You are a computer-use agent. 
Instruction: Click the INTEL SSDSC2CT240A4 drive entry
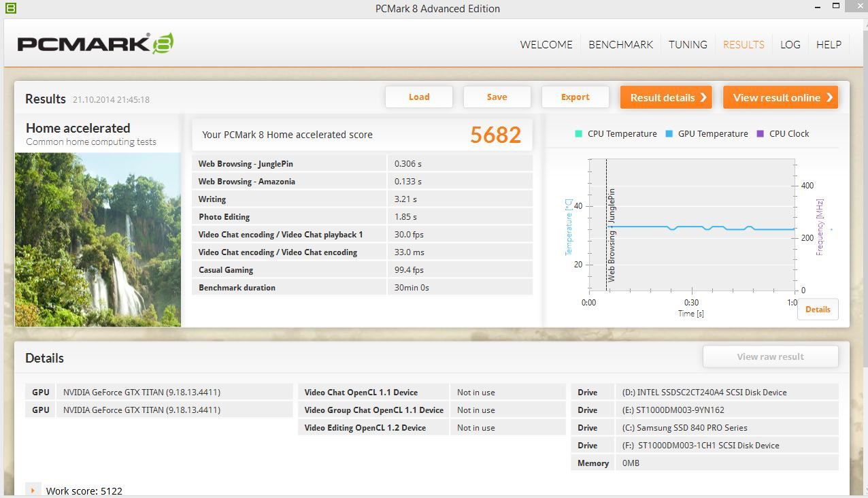tap(705, 392)
